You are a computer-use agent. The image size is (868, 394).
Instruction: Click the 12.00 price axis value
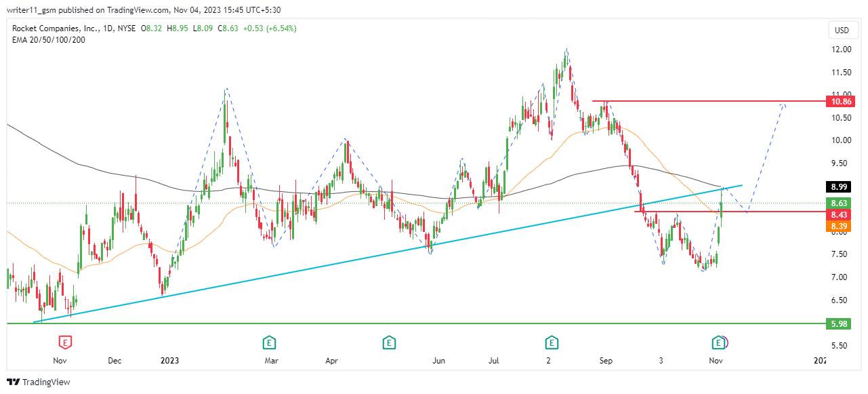point(842,50)
